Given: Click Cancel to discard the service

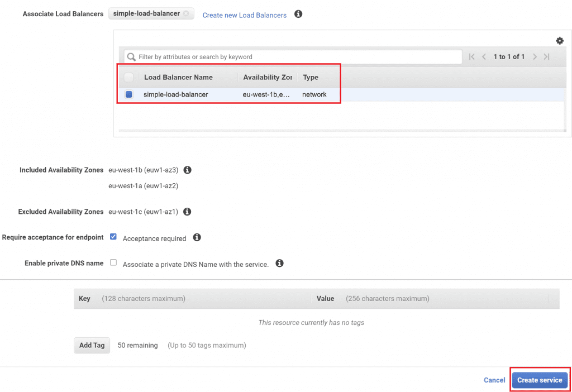Looking at the screenshot, I should point(494,380).
